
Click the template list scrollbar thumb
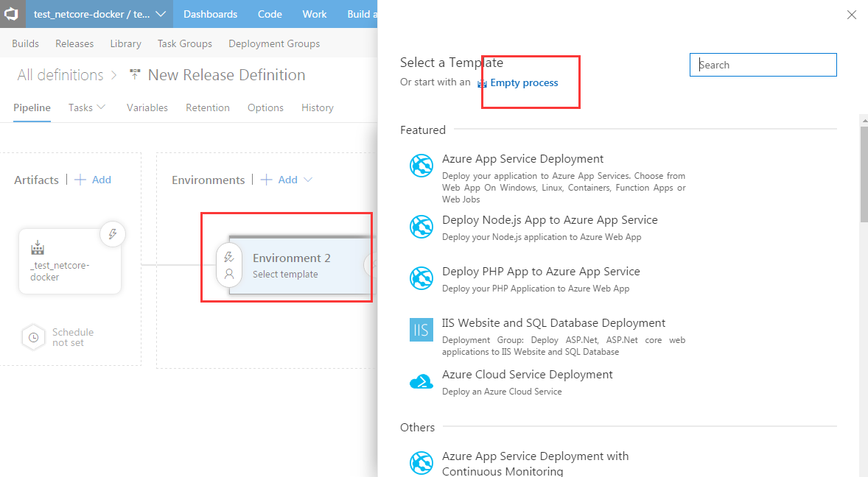[864, 174]
